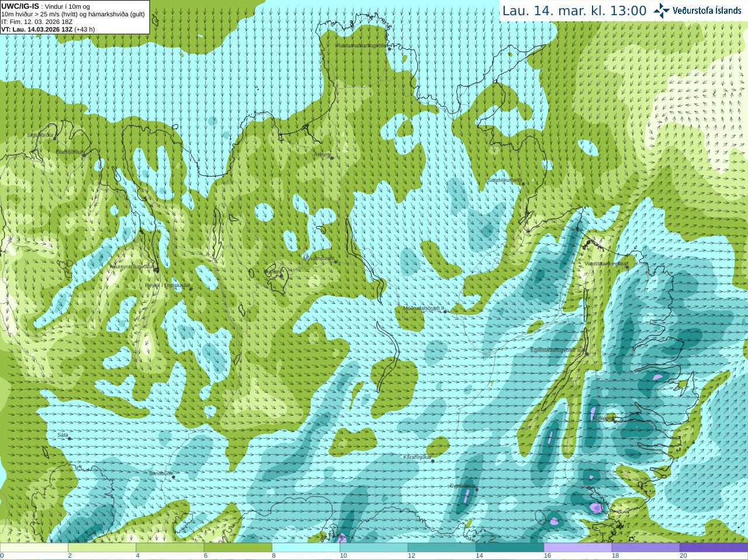Screen dimensions: 748x560
Task: Select the green 4–6 legend color band
Action: click(170, 548)
